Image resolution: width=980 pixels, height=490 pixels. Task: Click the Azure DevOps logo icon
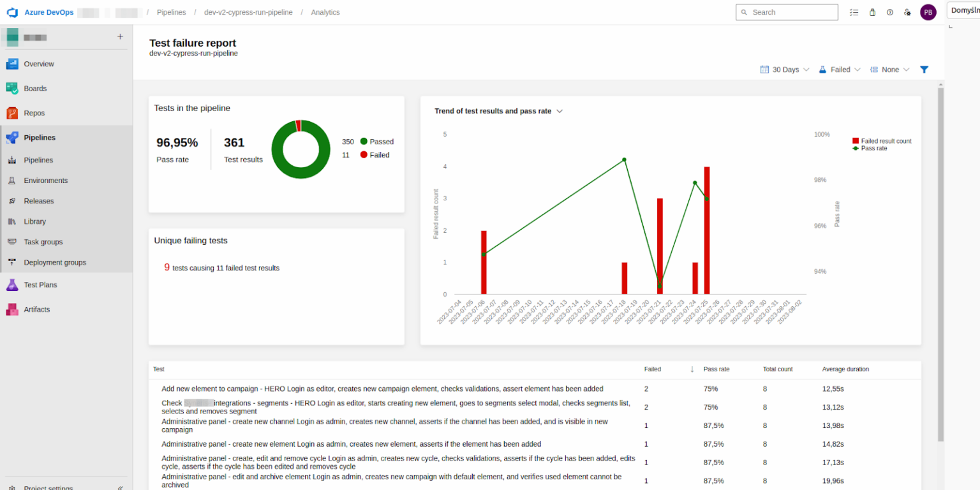(x=12, y=12)
